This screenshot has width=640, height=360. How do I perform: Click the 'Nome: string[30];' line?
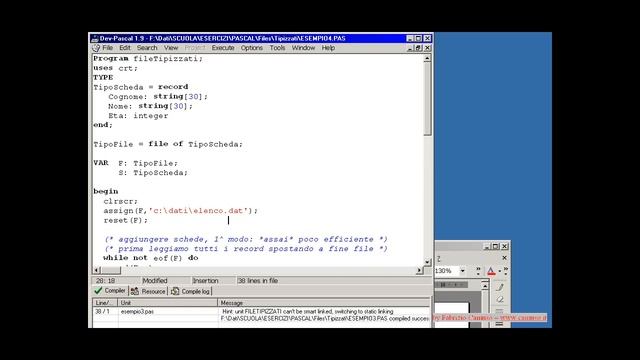coord(150,106)
